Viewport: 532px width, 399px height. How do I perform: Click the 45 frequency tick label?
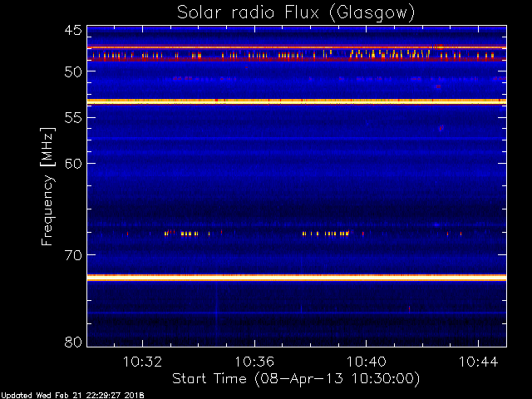point(73,31)
